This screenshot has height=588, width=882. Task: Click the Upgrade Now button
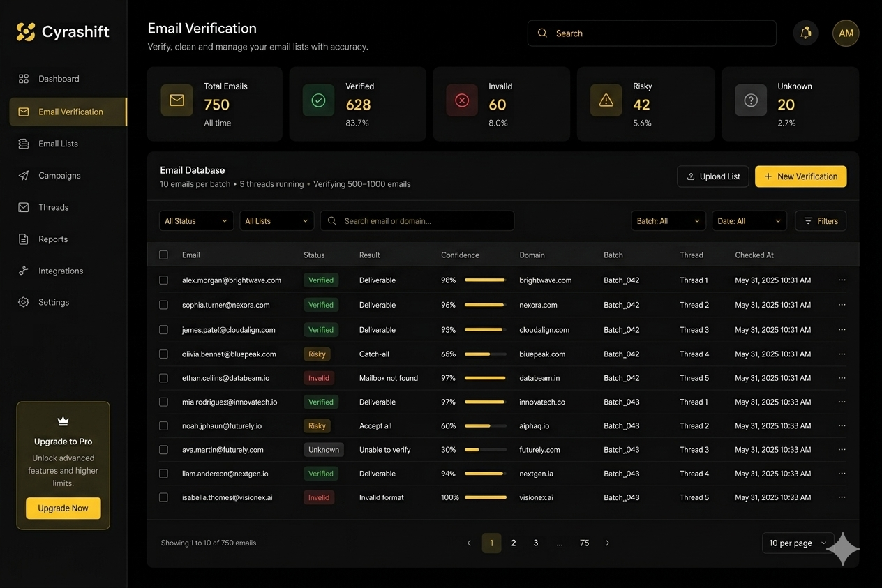coord(63,508)
